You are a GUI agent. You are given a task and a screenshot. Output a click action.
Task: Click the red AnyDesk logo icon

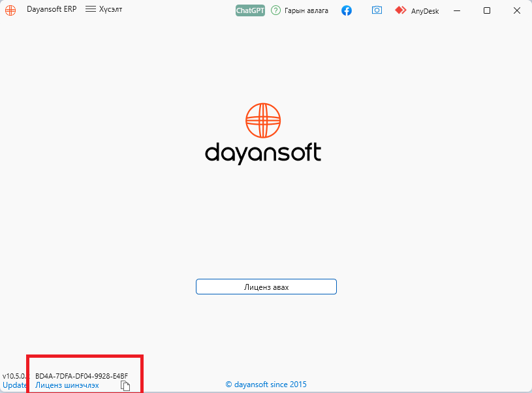[400, 10]
